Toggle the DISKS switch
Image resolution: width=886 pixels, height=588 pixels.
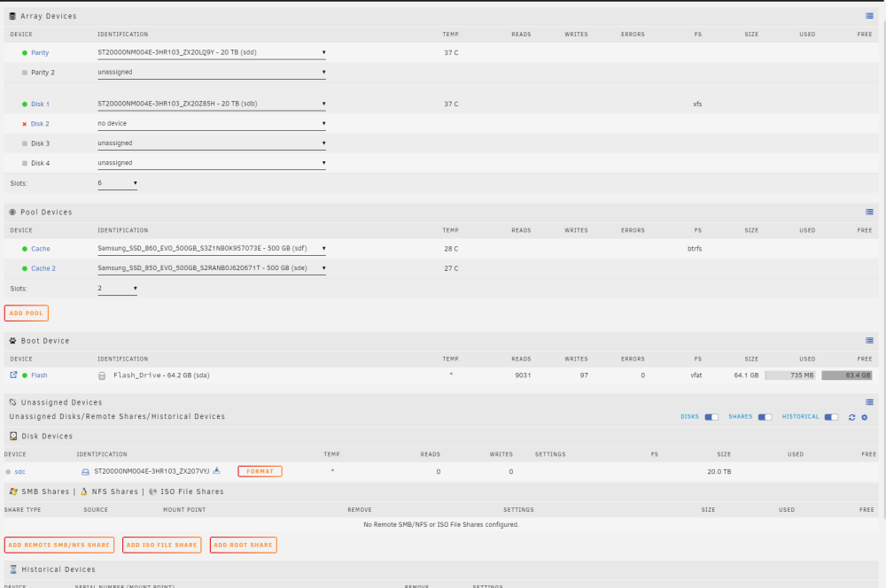(x=711, y=417)
